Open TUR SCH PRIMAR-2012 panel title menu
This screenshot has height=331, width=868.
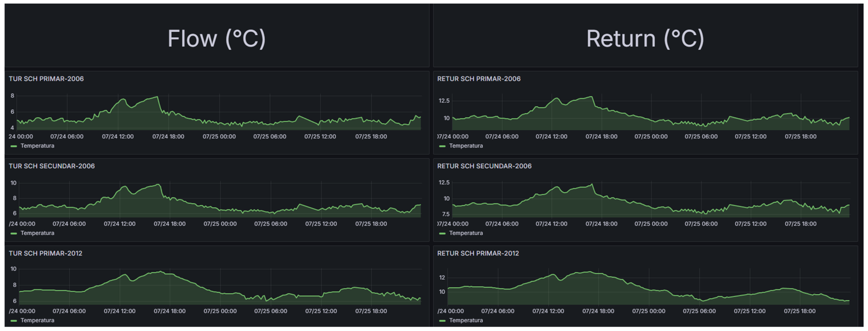pos(46,254)
